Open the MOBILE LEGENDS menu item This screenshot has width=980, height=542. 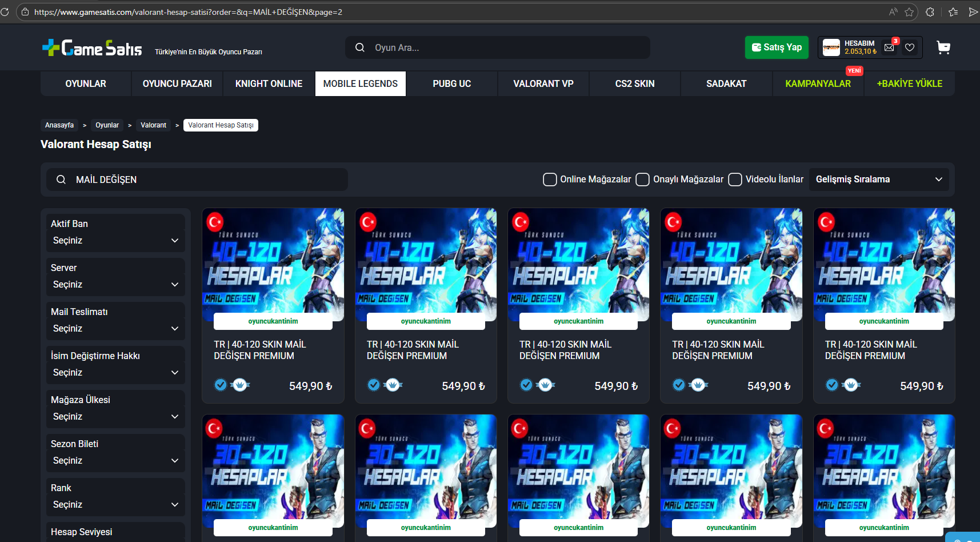pyautogui.click(x=361, y=83)
